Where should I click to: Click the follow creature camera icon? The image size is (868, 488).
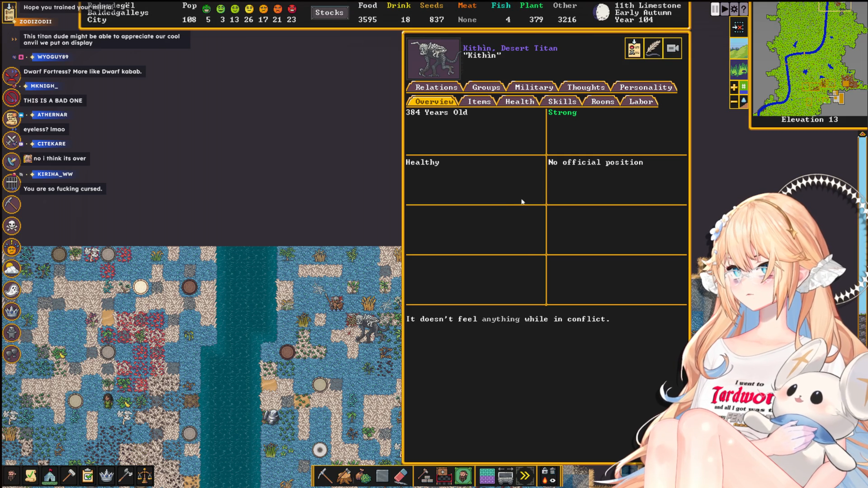coord(673,48)
